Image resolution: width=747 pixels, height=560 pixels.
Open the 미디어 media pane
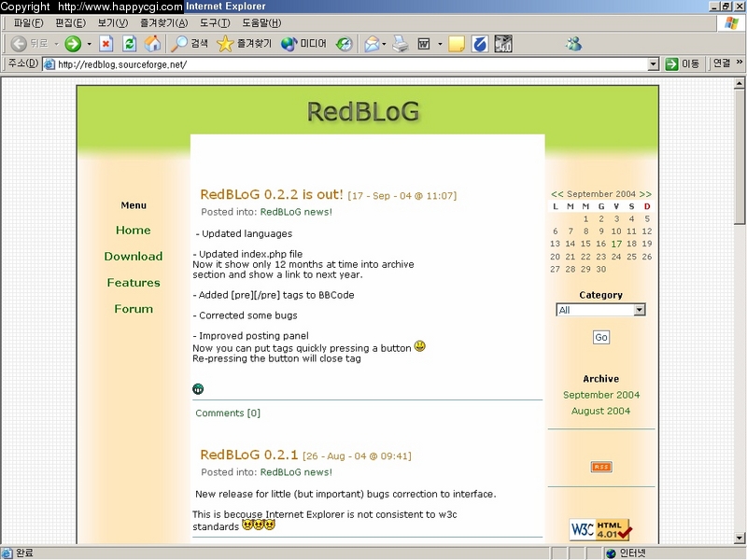pyautogui.click(x=303, y=44)
